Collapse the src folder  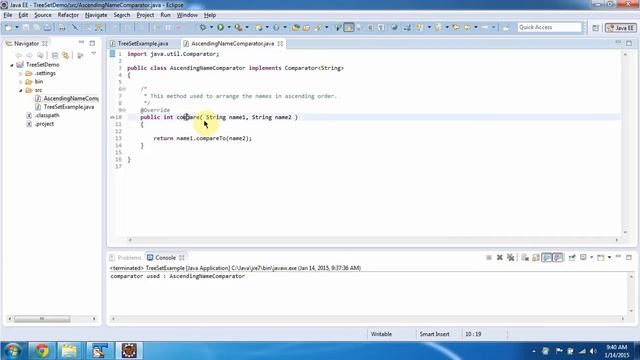(x=20, y=90)
